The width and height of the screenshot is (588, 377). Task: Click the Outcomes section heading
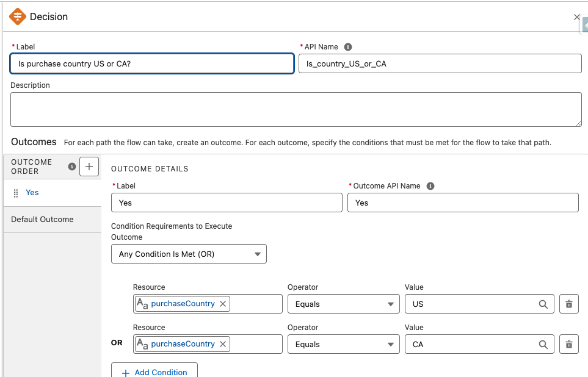click(34, 142)
